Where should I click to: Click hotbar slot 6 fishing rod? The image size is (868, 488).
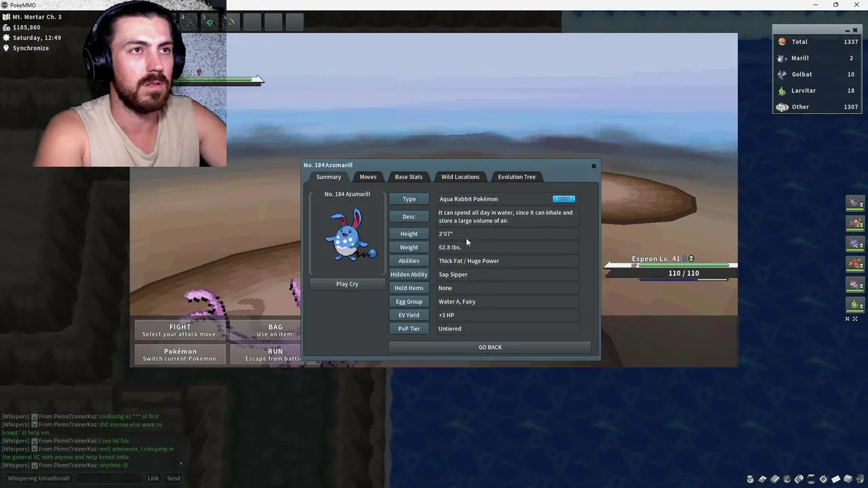tap(231, 22)
